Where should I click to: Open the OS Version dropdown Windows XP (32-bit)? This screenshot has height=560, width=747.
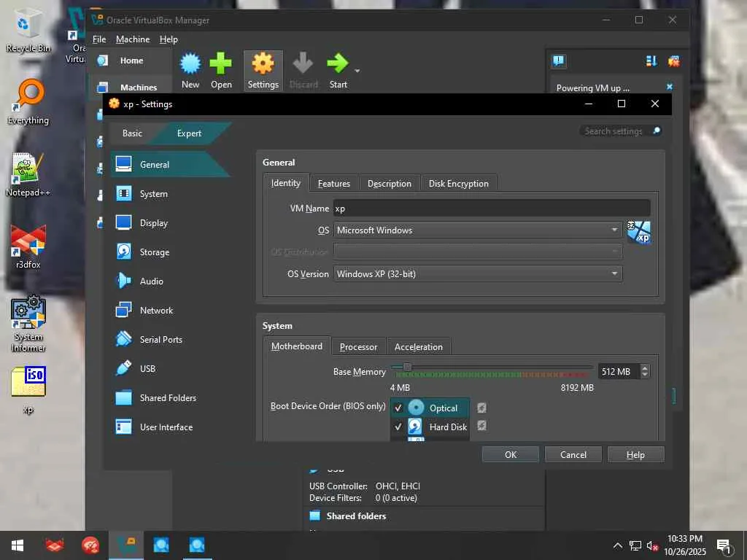point(478,274)
